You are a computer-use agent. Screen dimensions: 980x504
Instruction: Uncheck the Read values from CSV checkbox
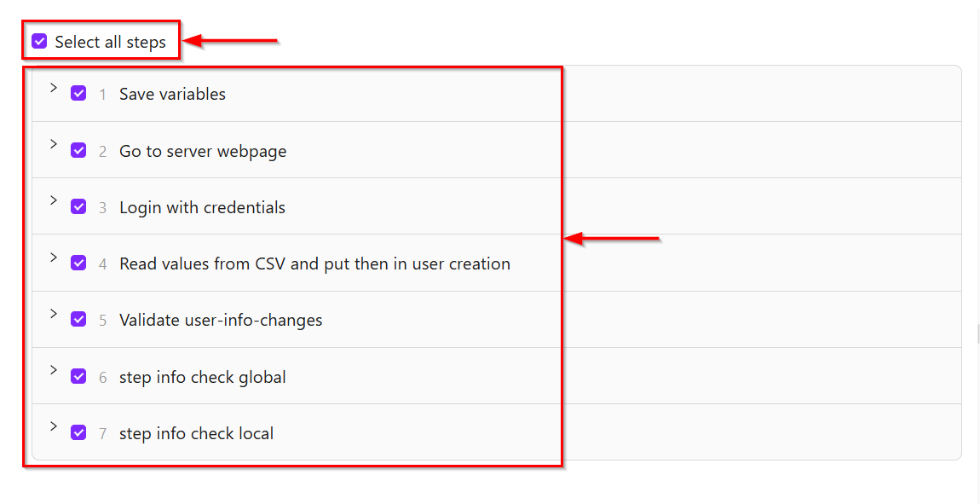(x=78, y=263)
